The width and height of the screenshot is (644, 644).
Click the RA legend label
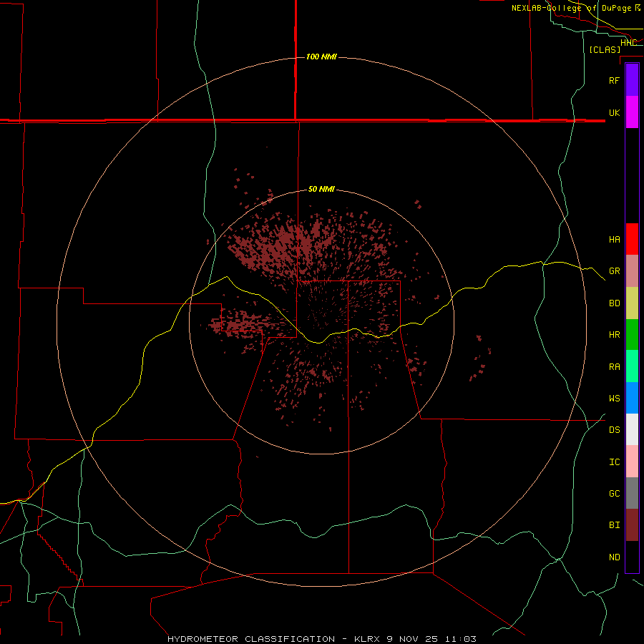(614, 367)
